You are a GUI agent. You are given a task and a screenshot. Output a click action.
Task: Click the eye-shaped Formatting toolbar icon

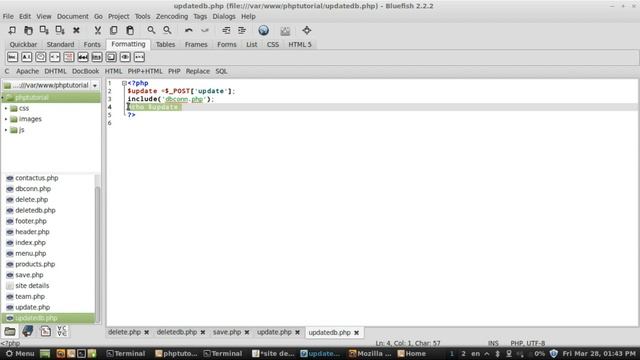point(125,57)
